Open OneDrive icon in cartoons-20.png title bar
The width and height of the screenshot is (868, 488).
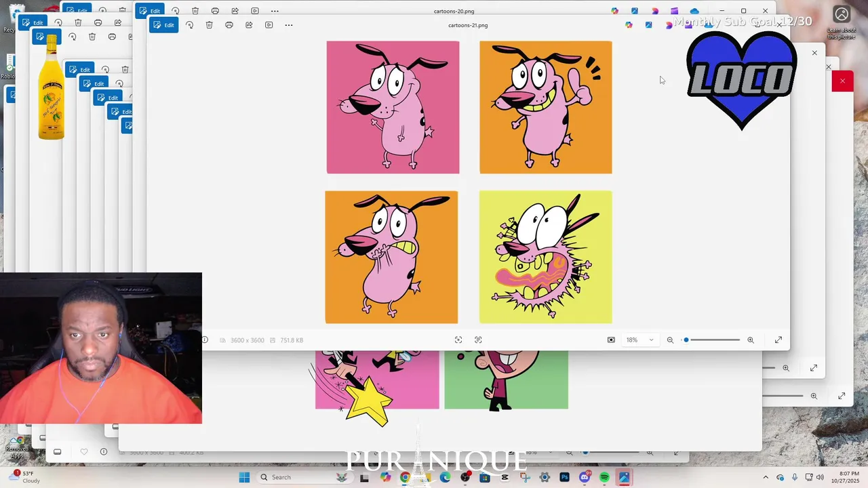click(x=694, y=11)
